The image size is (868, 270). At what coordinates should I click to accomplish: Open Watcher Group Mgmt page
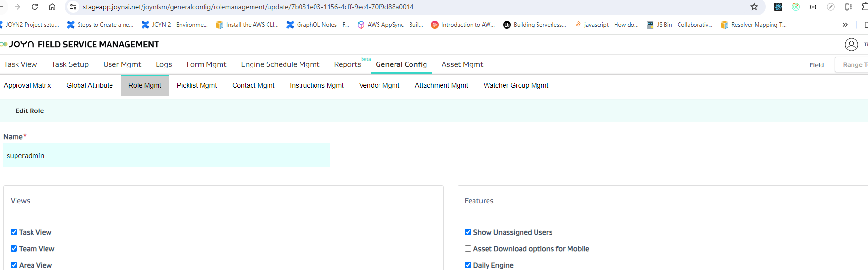coord(516,85)
